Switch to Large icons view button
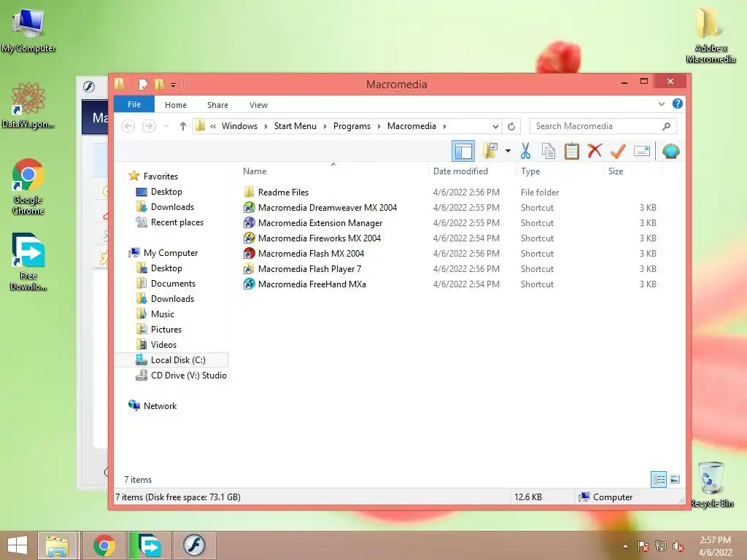 (x=675, y=479)
